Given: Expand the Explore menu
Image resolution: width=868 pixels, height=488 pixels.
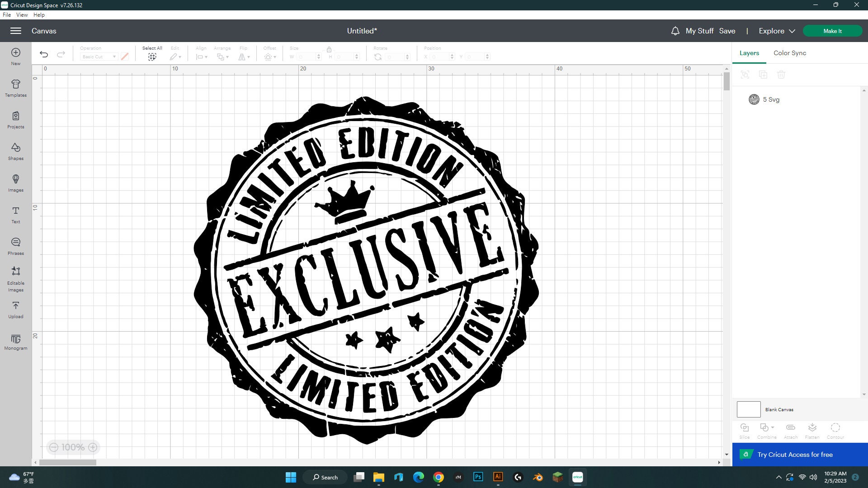Looking at the screenshot, I should point(776,31).
